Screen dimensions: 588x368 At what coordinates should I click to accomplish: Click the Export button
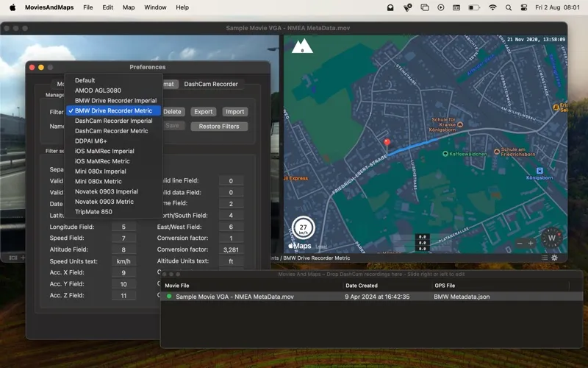(204, 112)
